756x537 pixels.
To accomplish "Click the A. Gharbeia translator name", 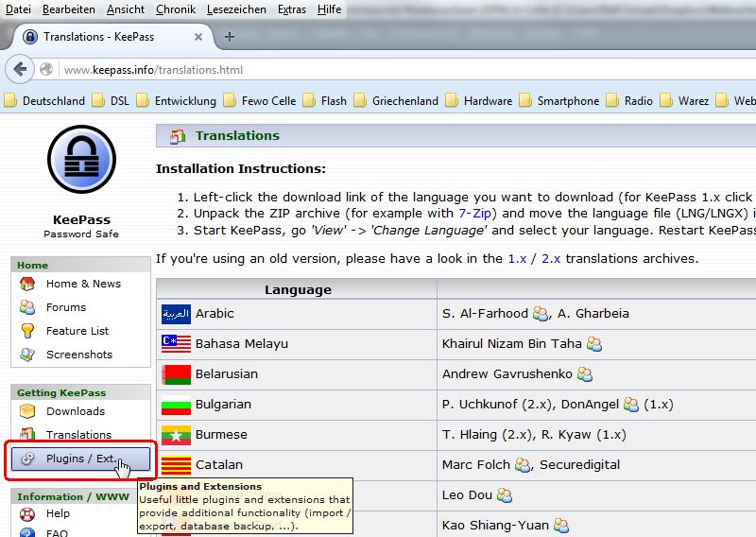I will pyautogui.click(x=593, y=314).
